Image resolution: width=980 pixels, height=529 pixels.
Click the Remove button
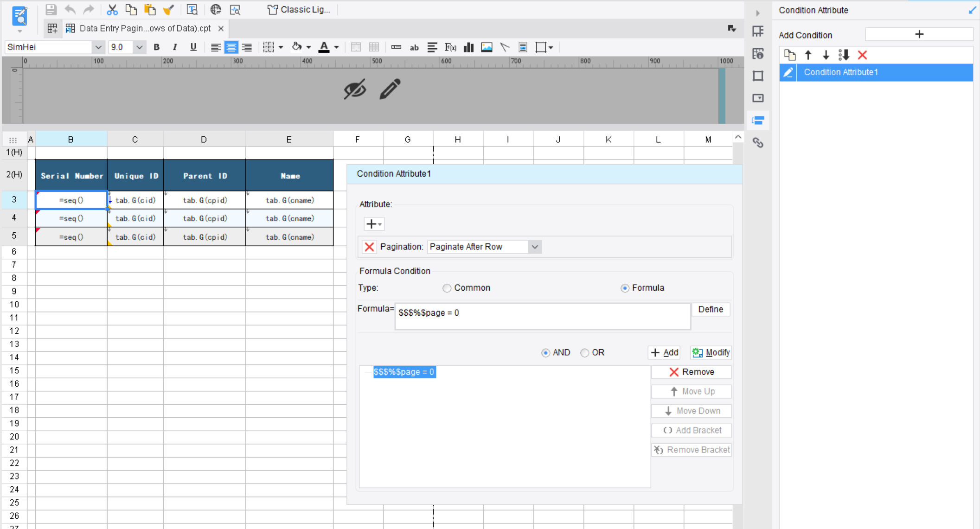point(691,372)
